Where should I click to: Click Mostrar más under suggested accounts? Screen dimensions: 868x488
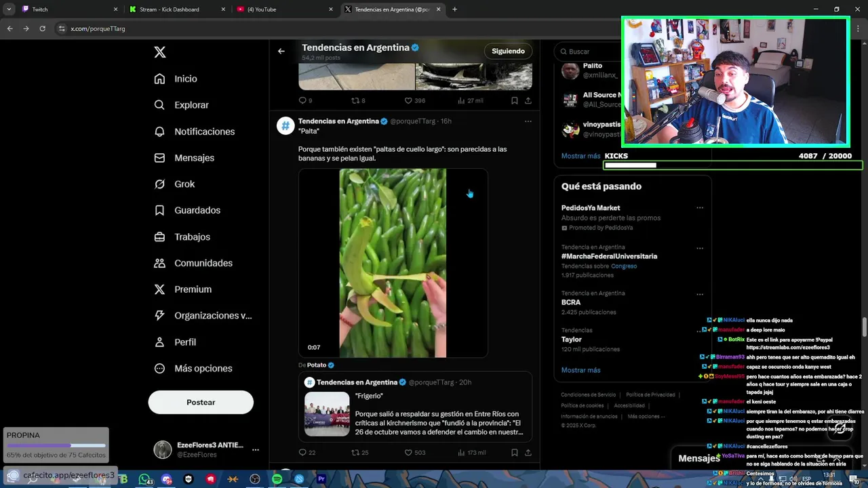coord(580,156)
